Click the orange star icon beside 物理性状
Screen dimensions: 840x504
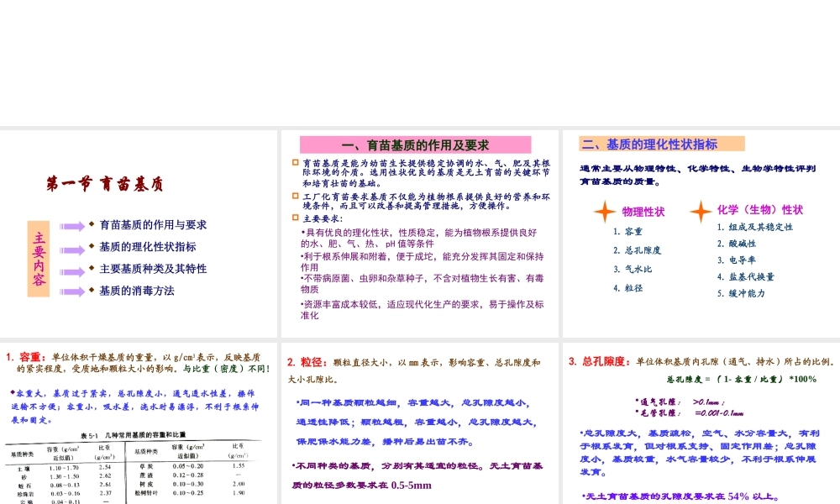tap(604, 213)
